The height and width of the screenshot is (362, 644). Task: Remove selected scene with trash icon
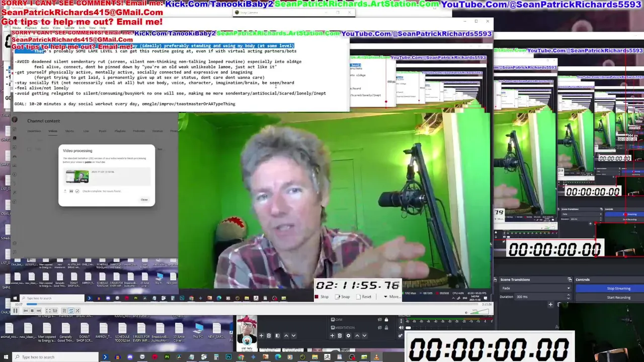(x=269, y=336)
